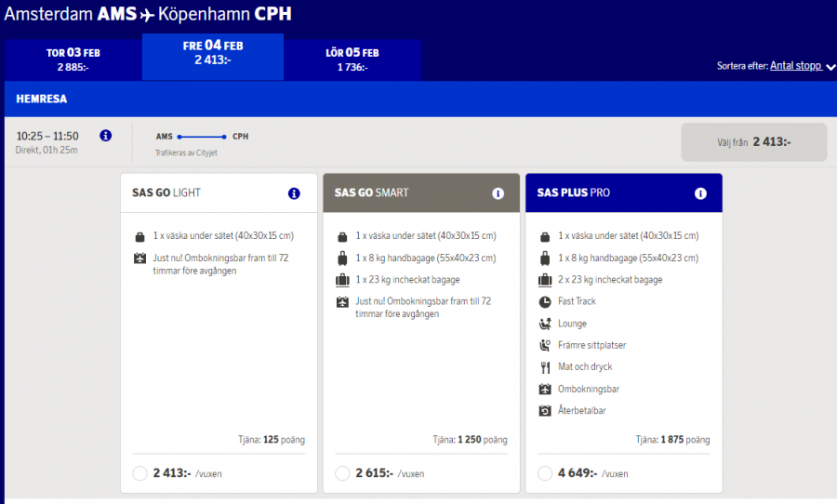The image size is (837, 504).
Task: Open the Antal stopp sort dropdown
Action: coord(796,66)
